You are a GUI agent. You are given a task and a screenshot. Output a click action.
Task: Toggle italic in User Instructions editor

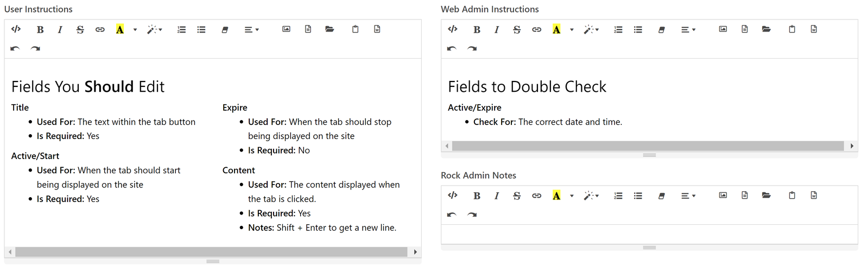tap(60, 29)
